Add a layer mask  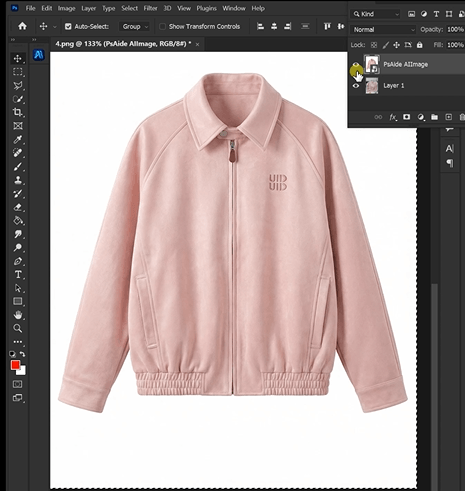tap(406, 117)
